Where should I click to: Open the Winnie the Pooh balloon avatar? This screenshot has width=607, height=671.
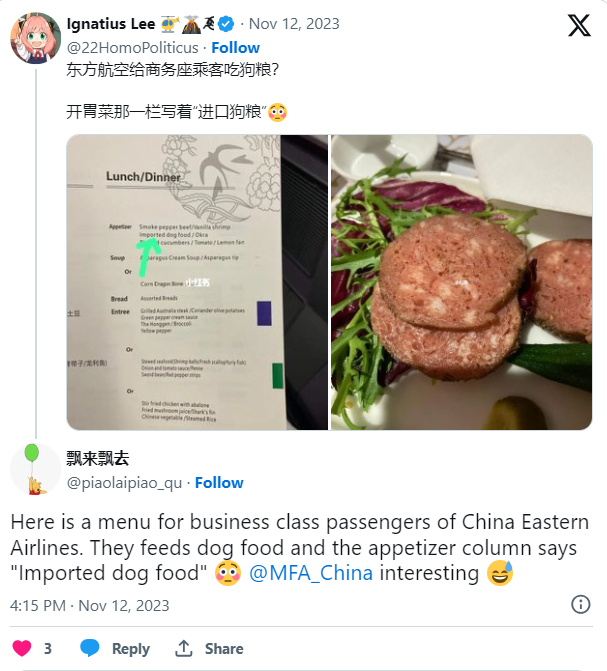click(x=36, y=469)
